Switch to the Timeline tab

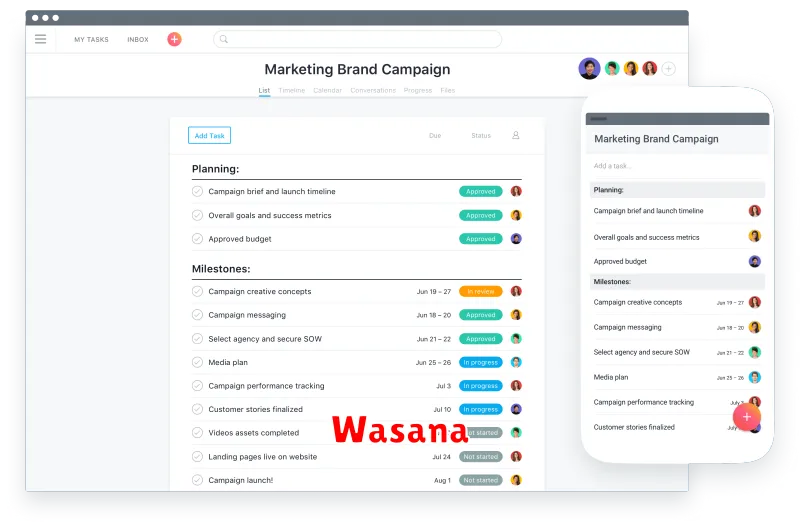[x=292, y=90]
